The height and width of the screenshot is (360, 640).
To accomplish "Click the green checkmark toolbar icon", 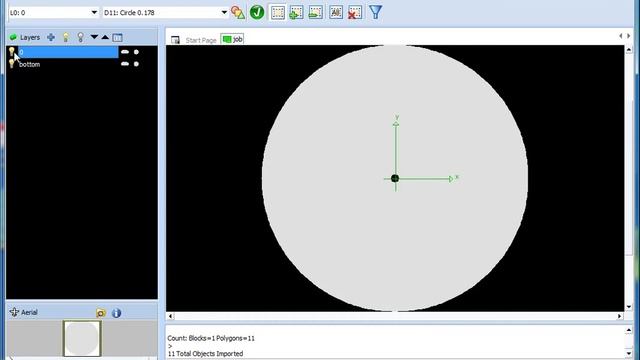I will pyautogui.click(x=257, y=12).
